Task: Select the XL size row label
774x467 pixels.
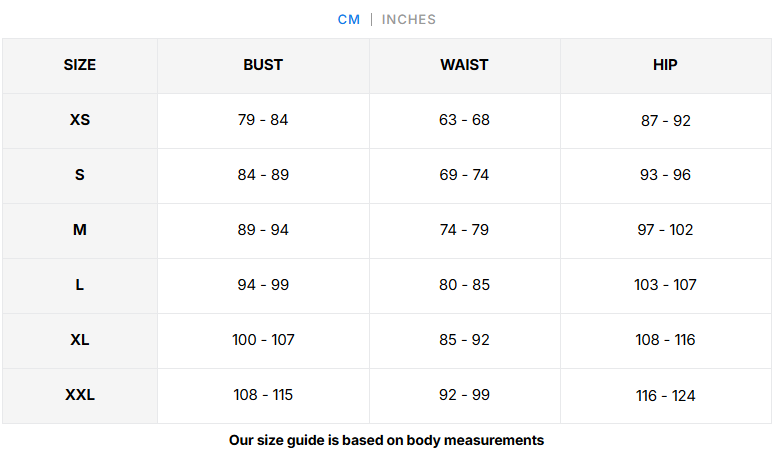Action: [79, 340]
